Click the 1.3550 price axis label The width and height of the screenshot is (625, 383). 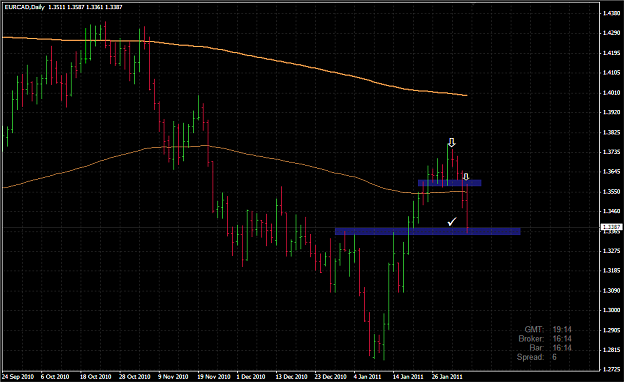pyautogui.click(x=611, y=192)
